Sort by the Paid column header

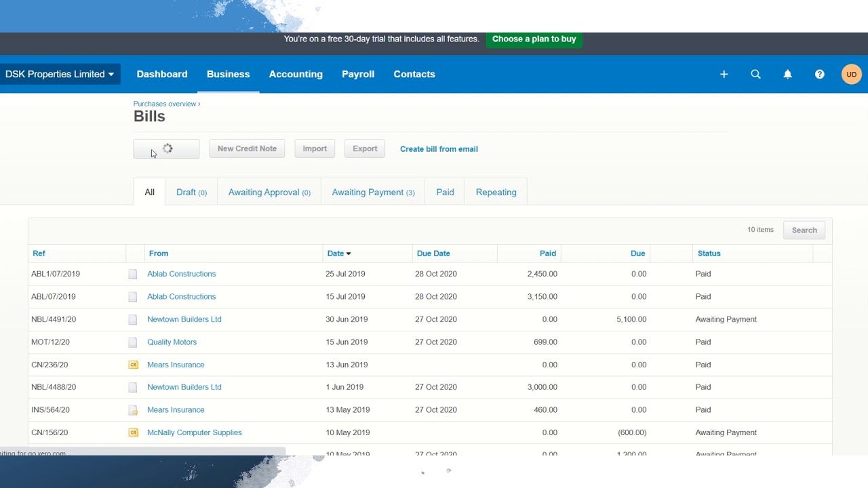pos(548,253)
